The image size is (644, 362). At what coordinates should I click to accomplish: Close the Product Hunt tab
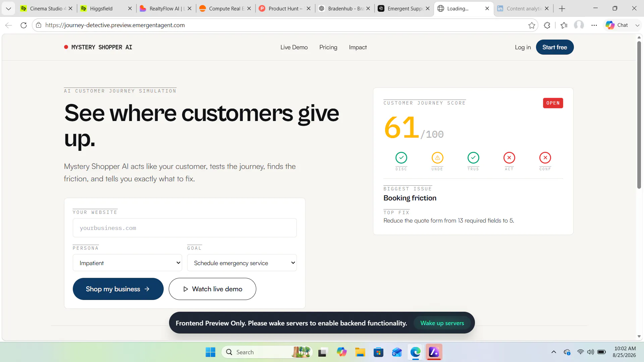[309, 8]
